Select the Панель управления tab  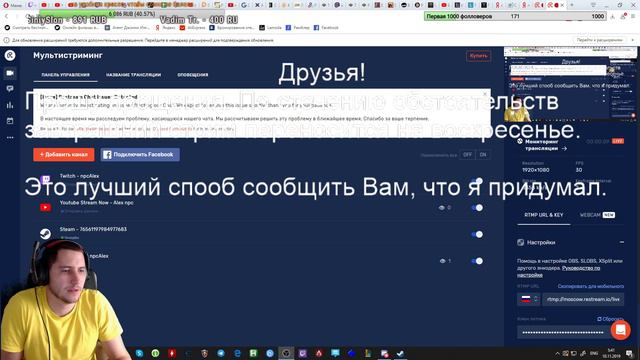(65, 75)
